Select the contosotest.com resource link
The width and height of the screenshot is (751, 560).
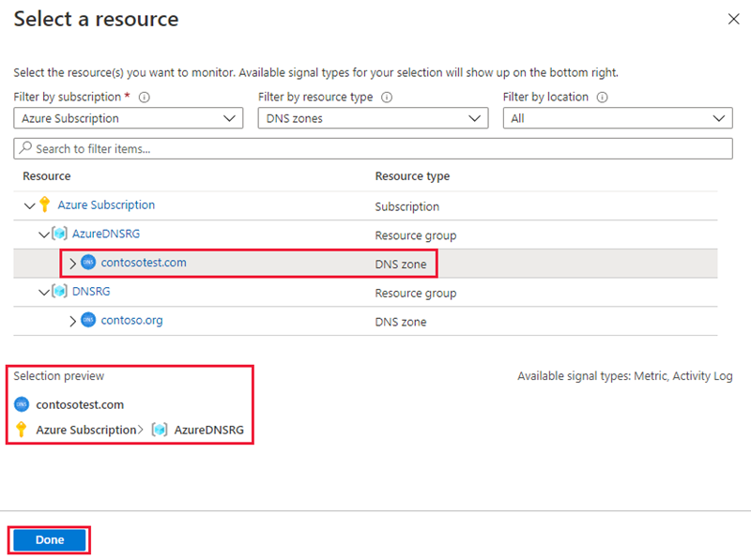point(144,263)
